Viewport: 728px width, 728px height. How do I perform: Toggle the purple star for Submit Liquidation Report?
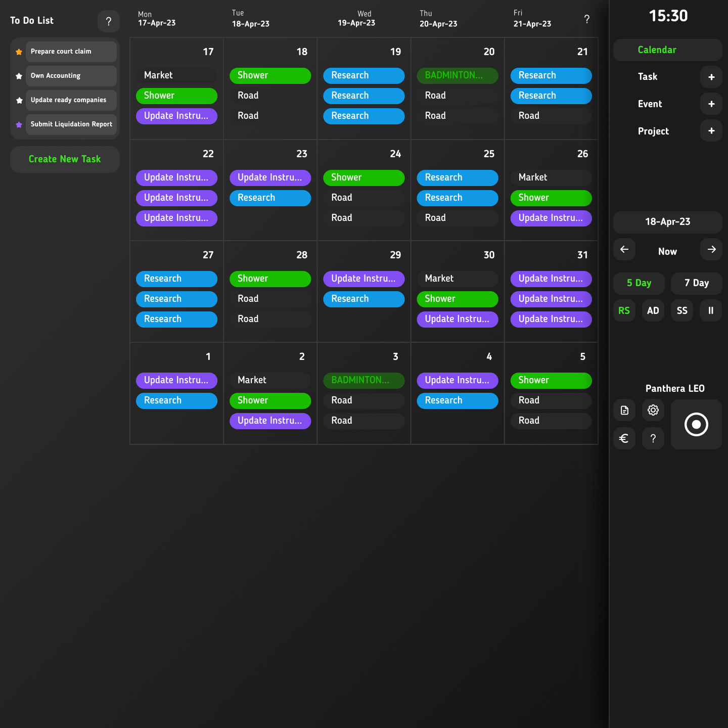point(19,125)
